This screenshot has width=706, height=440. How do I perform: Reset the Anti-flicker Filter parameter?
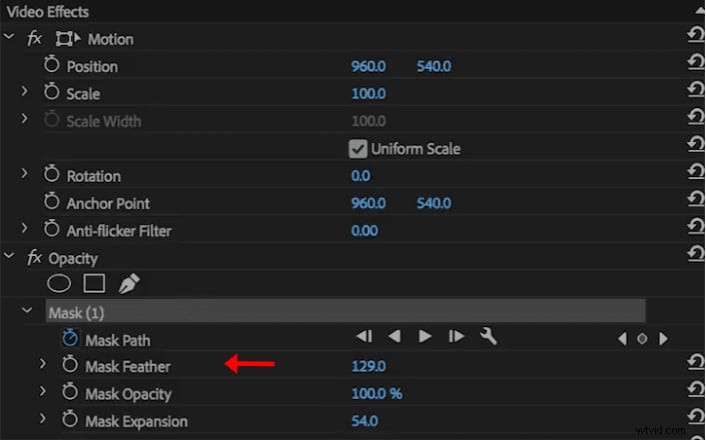pos(696,226)
